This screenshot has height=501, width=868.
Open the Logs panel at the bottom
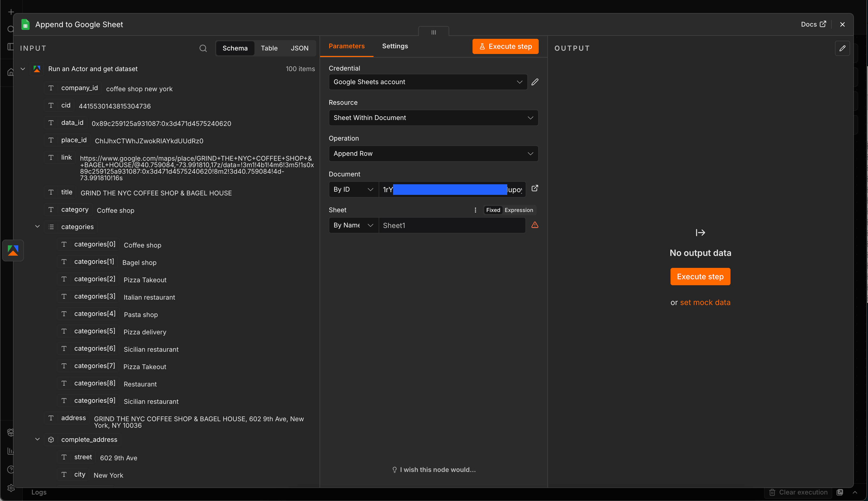(39, 492)
